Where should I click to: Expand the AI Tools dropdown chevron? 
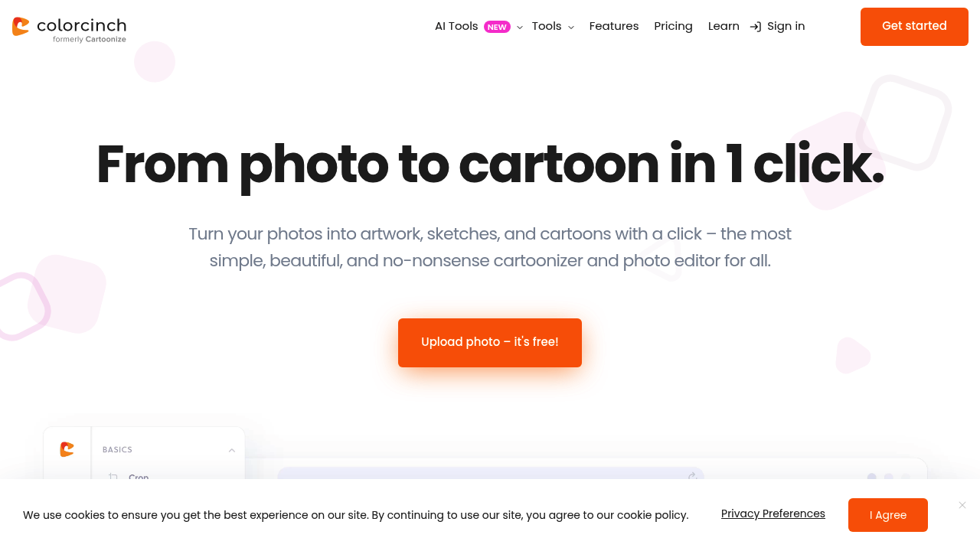point(520,28)
